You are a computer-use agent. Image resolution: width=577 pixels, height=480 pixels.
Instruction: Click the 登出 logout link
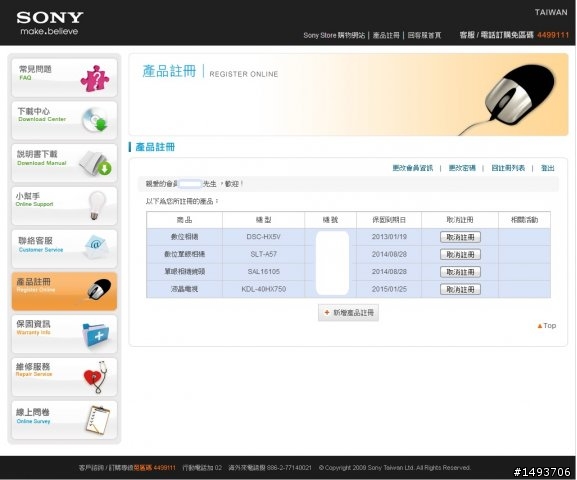548,168
